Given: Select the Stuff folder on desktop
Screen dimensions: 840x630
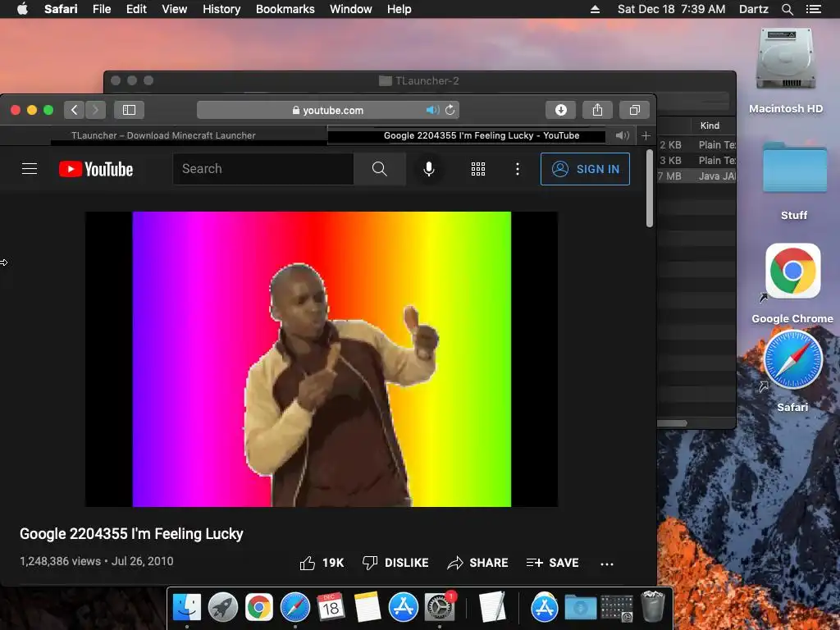Looking at the screenshot, I should tap(794, 180).
